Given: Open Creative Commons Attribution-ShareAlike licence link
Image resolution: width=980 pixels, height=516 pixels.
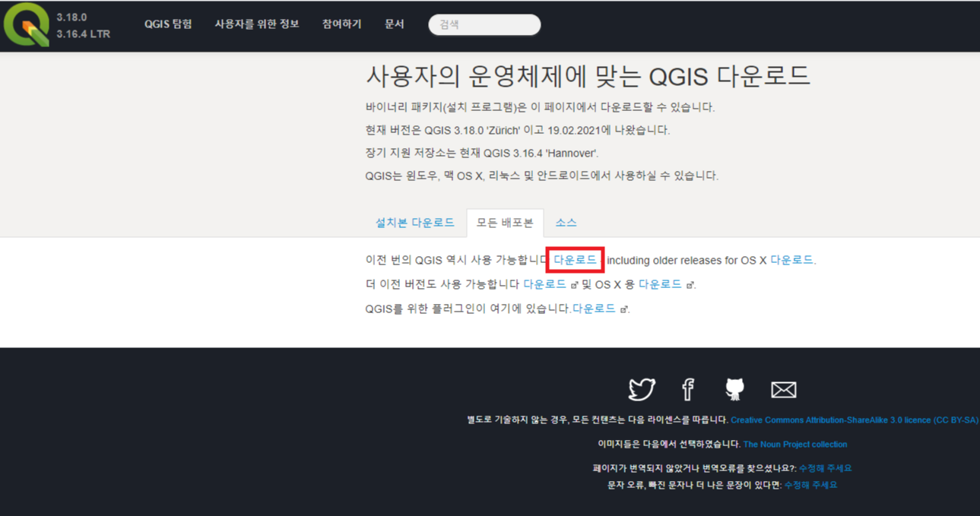Looking at the screenshot, I should point(855,419).
